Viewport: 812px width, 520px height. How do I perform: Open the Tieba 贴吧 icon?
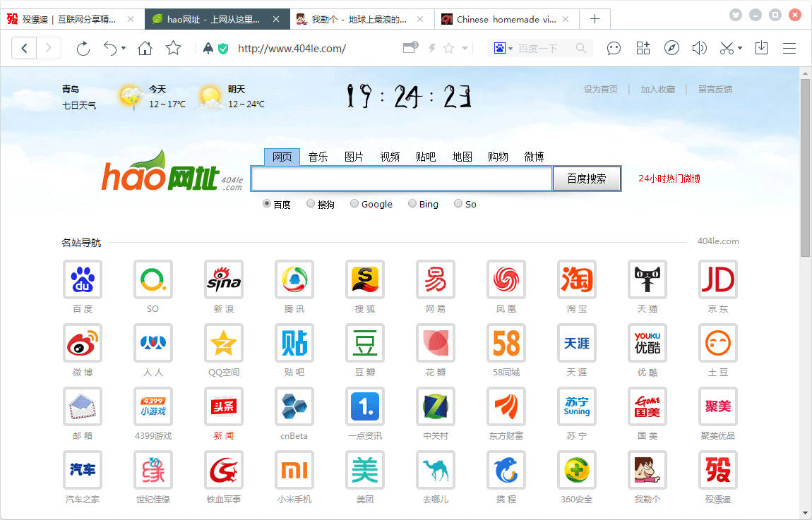point(294,343)
